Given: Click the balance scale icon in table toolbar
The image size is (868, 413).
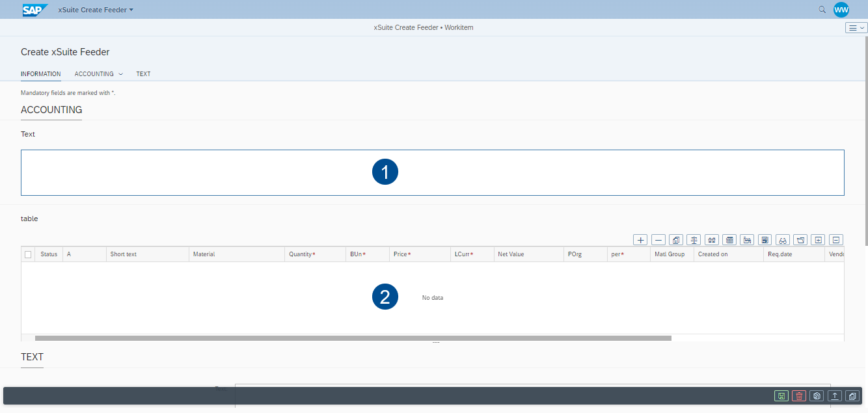Looking at the screenshot, I should pyautogui.click(x=694, y=240).
